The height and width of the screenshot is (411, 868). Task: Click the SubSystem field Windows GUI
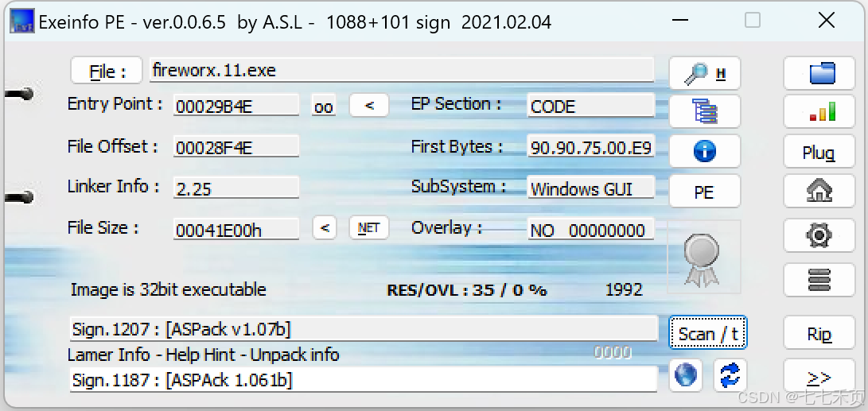pos(591,188)
